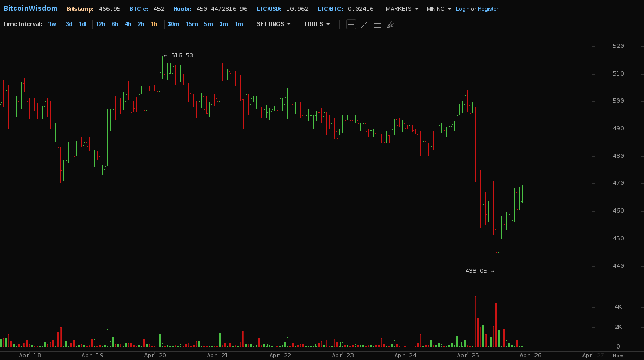Open the BitcoinWisdom home logo
The image size is (644, 360).
[x=30, y=8]
